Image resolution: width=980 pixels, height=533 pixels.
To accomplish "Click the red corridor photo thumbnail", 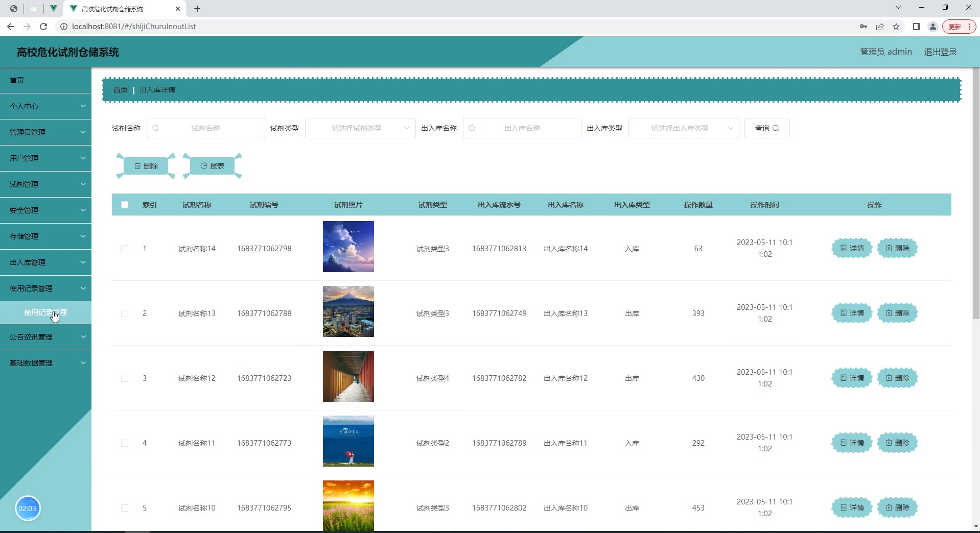I will click(x=348, y=376).
